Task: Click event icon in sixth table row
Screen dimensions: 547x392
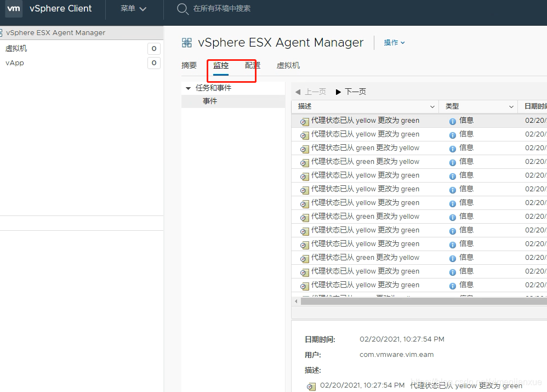Action: point(305,190)
